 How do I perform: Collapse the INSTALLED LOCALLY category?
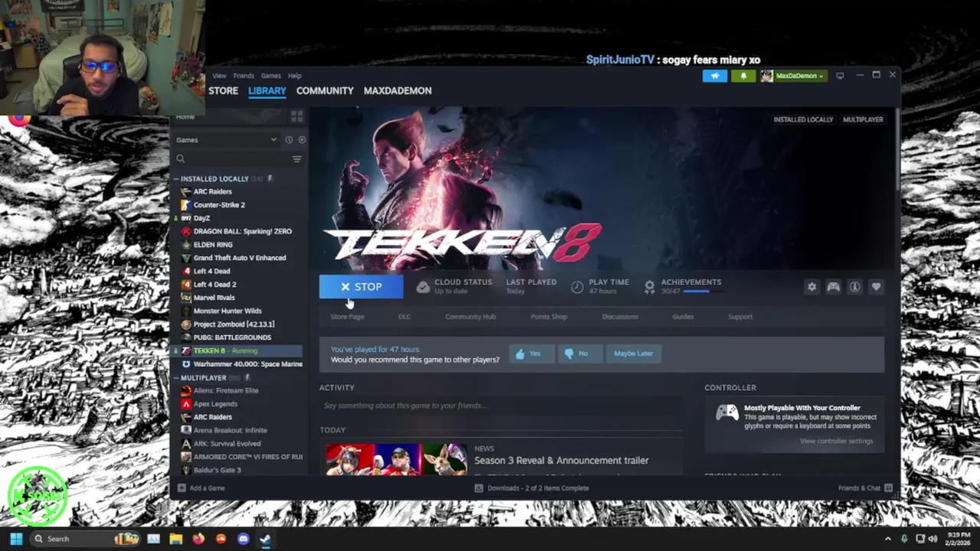175,179
